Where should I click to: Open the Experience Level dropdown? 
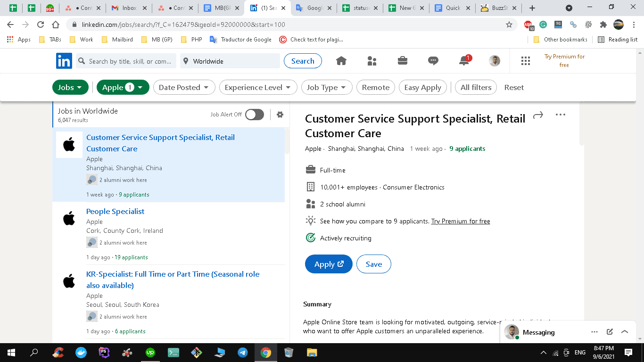point(258,87)
